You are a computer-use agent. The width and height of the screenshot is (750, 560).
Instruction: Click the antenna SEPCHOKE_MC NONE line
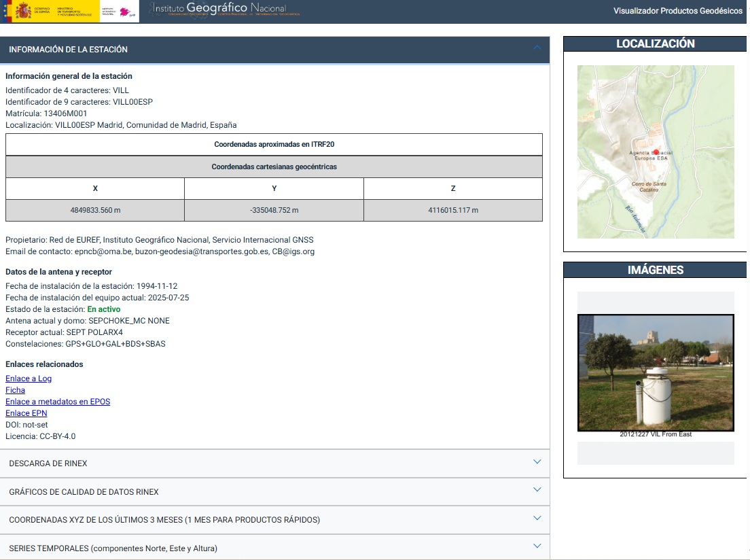pos(88,321)
